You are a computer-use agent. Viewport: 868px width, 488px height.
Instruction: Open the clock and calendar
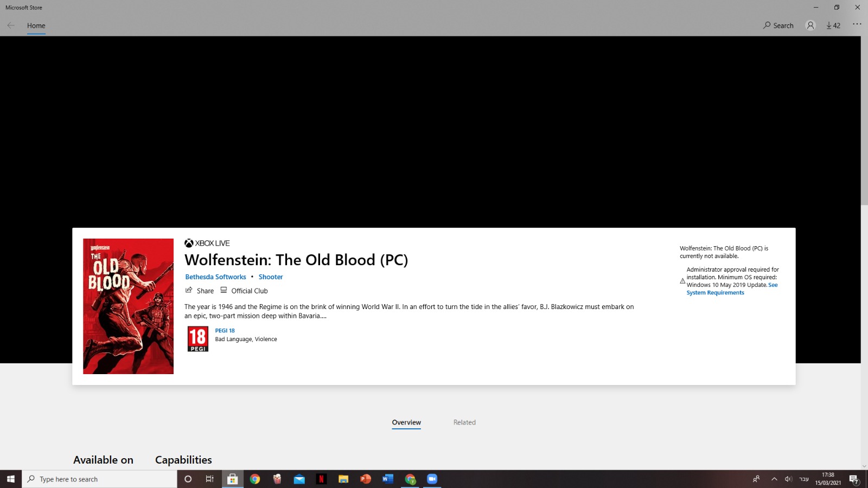click(x=828, y=479)
